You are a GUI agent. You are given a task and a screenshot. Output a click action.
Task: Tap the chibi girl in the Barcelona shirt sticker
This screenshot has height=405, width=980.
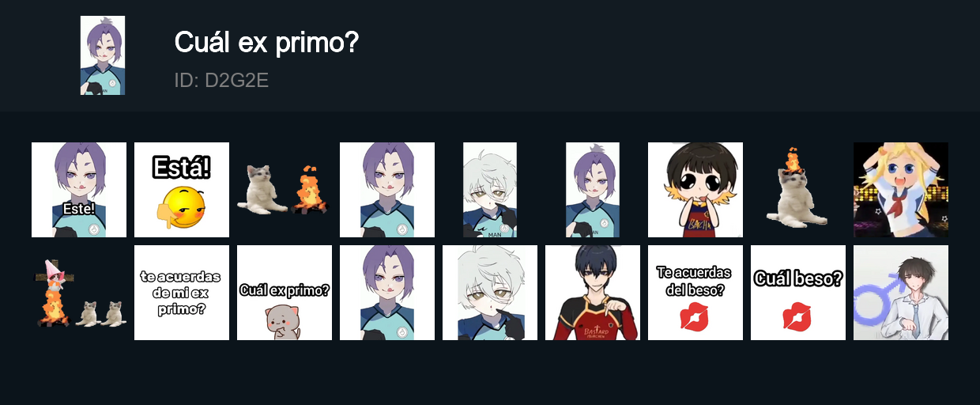pyautogui.click(x=695, y=190)
